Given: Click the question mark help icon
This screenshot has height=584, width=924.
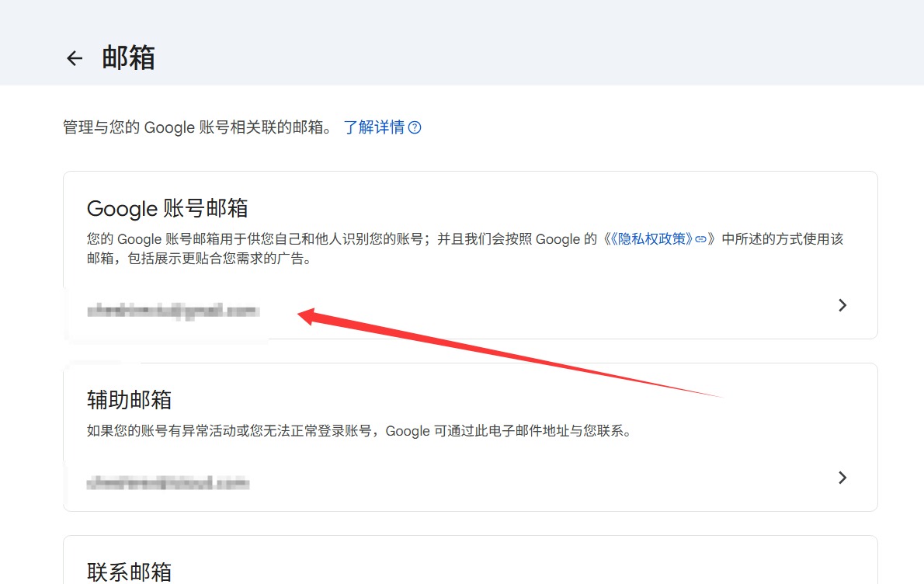Looking at the screenshot, I should [x=415, y=127].
